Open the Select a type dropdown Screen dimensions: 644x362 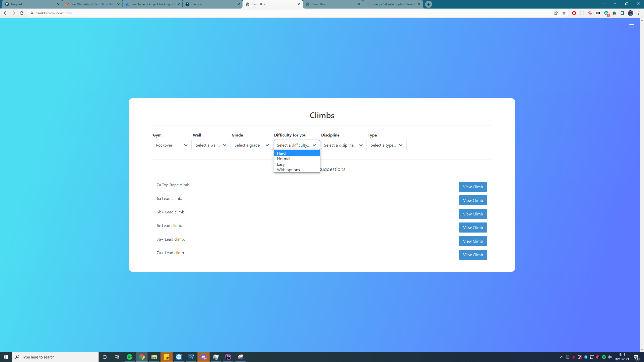point(387,145)
